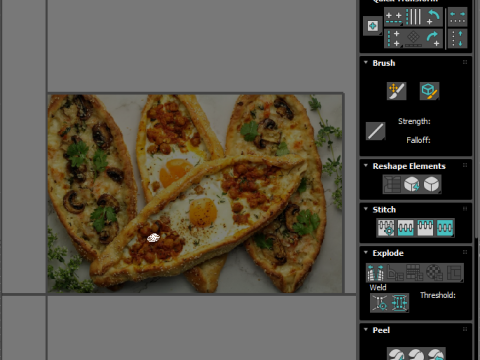Click the clockwise Rotate +90 arrow icon

(x=433, y=39)
